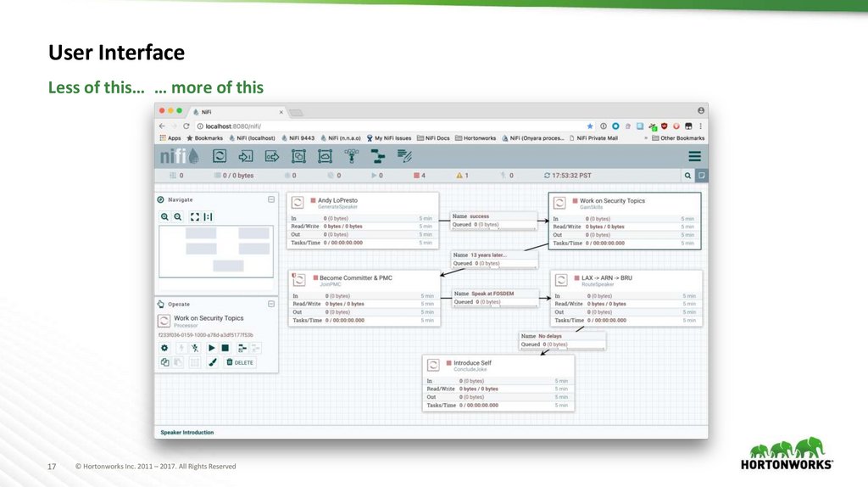
Task: Change color with the paintbrush icon
Action: [213, 362]
